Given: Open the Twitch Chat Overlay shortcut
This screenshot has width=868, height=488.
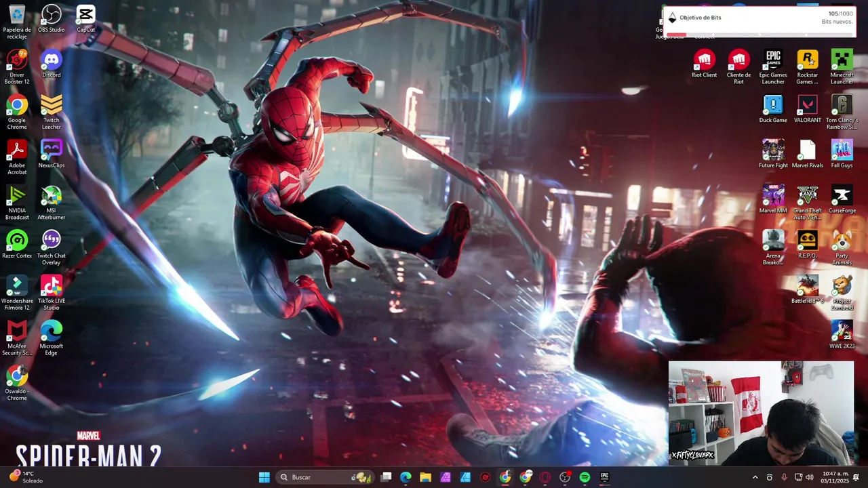Looking at the screenshot, I should pos(52,248).
